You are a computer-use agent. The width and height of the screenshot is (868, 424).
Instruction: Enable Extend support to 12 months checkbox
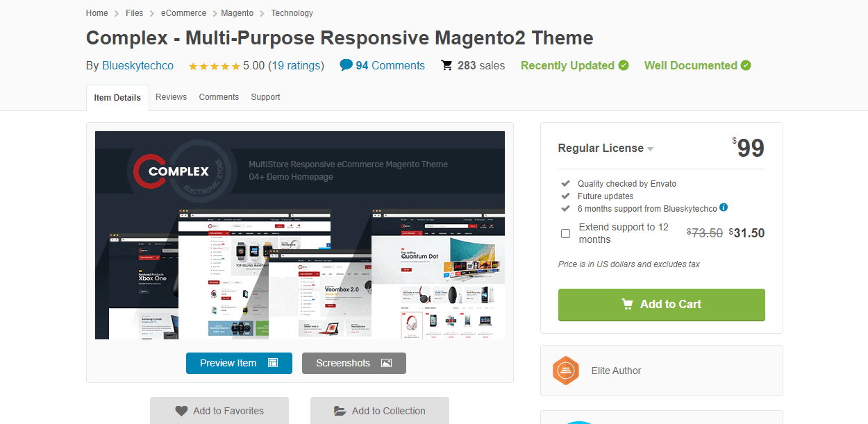565,233
